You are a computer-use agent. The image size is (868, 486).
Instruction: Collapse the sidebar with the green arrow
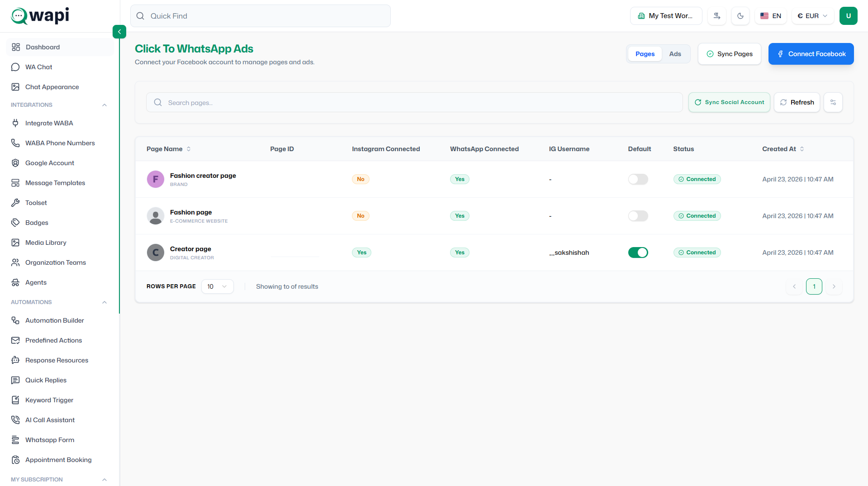pyautogui.click(x=119, y=32)
